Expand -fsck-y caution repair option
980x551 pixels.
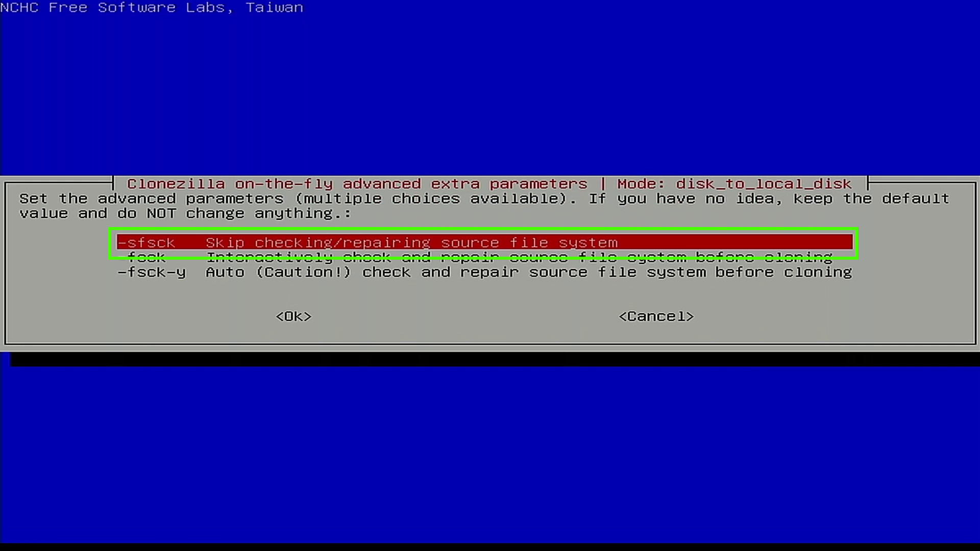click(484, 272)
